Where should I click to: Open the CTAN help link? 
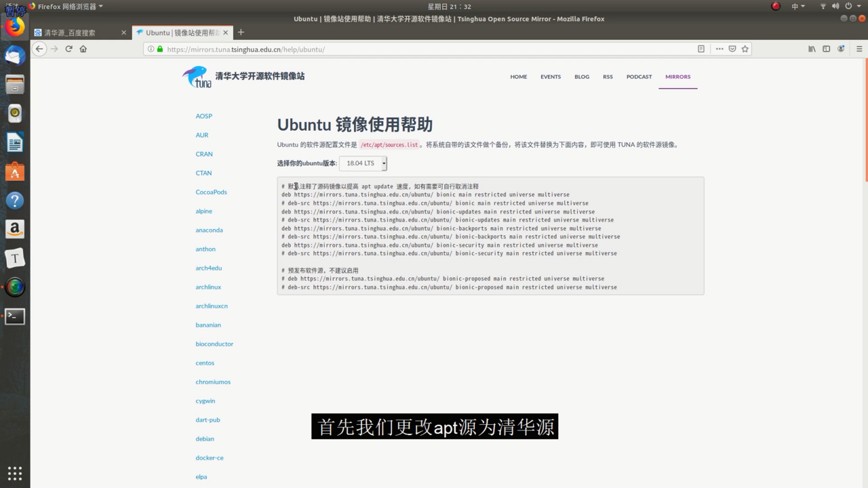(x=203, y=173)
